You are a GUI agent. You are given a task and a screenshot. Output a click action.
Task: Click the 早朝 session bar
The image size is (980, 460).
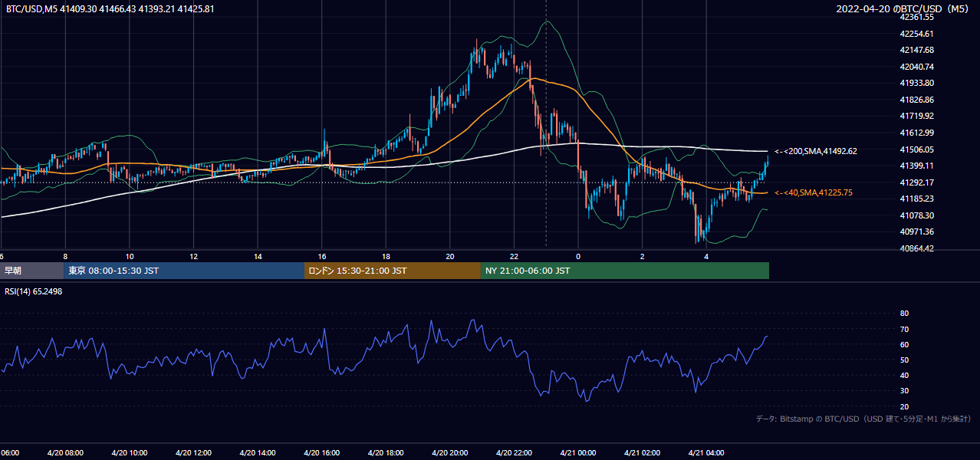31,271
